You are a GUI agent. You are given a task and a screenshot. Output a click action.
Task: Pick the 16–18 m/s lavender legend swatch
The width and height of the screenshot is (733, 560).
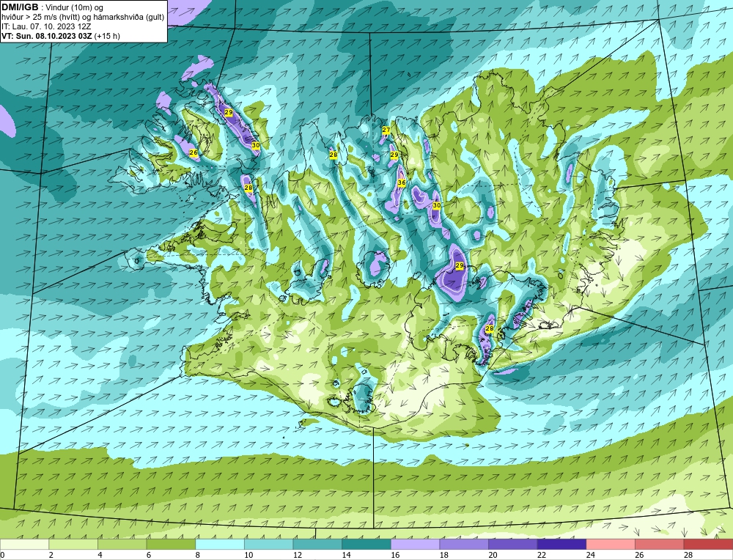coord(415,544)
